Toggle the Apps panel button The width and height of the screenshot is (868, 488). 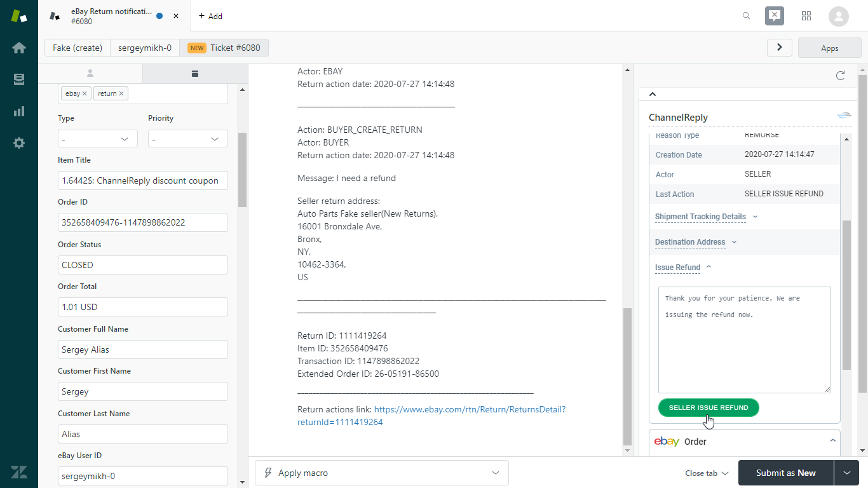[829, 48]
